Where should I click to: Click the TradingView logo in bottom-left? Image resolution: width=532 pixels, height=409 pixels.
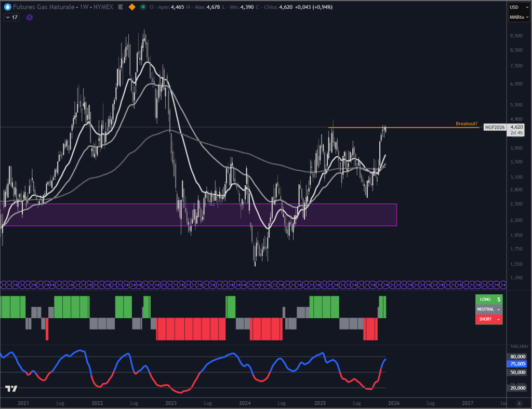point(11,389)
